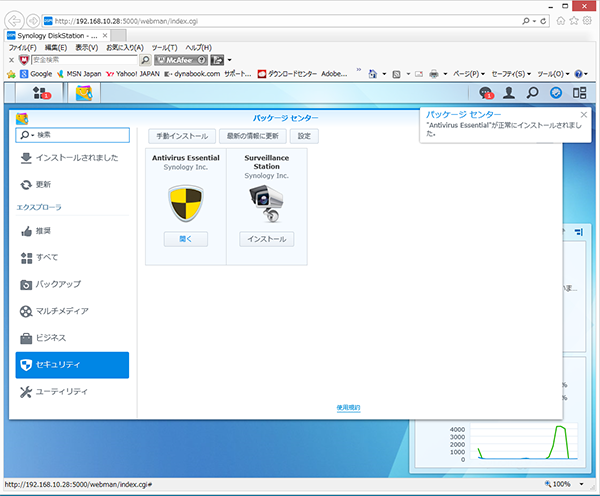This screenshot has height=496, width=600.
Task: Select the Utilities category
Action: click(72, 392)
